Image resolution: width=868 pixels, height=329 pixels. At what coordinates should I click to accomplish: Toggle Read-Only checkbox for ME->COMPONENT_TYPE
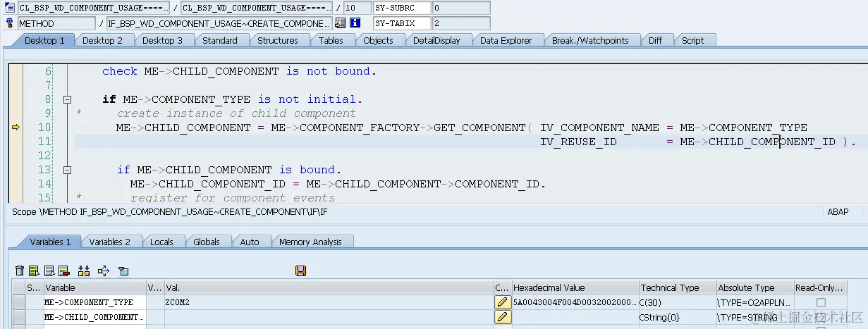pyautogui.click(x=821, y=302)
